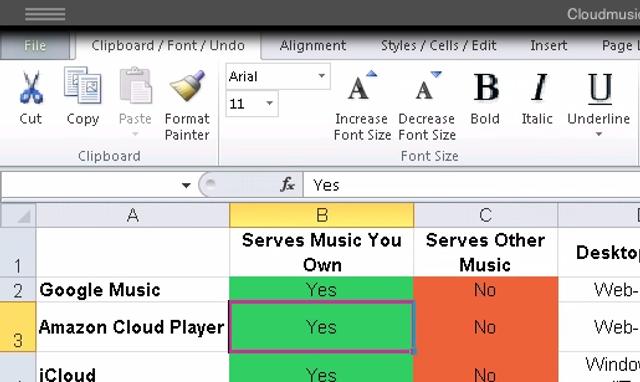640x382 pixels.
Task: Expand the Underline style arrow
Action: click(599, 134)
